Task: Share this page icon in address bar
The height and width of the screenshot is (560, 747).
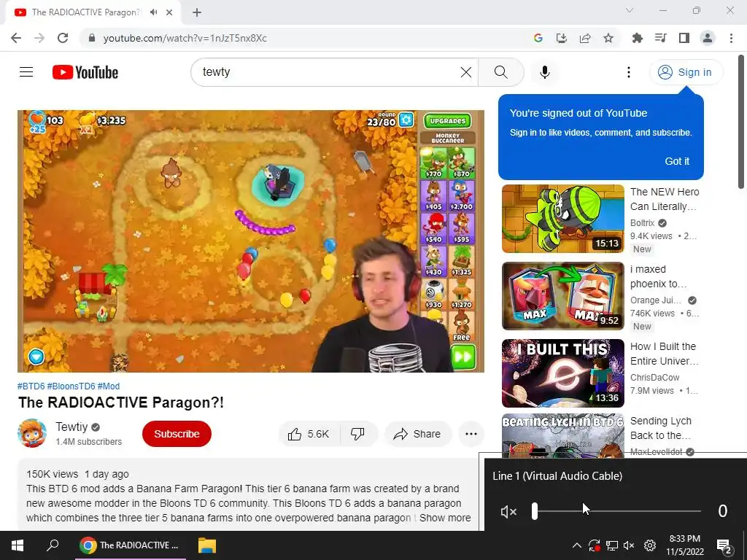Action: [x=585, y=38]
